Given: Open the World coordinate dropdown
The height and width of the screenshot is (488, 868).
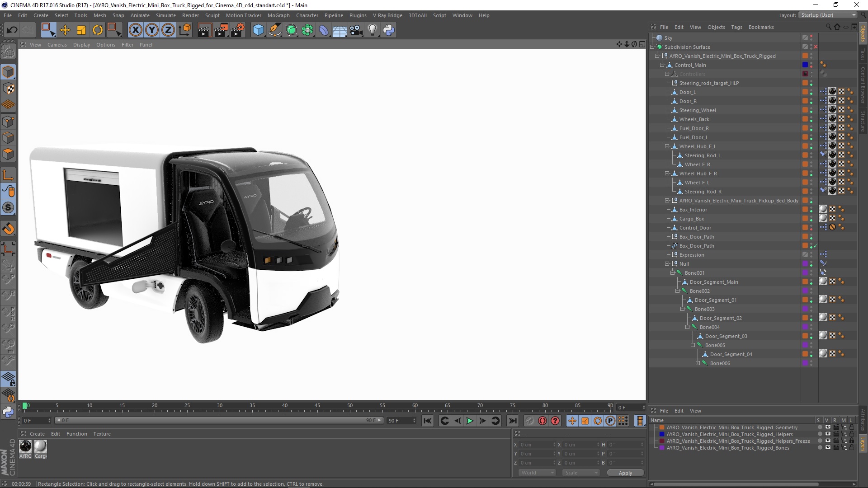Looking at the screenshot, I should (537, 473).
